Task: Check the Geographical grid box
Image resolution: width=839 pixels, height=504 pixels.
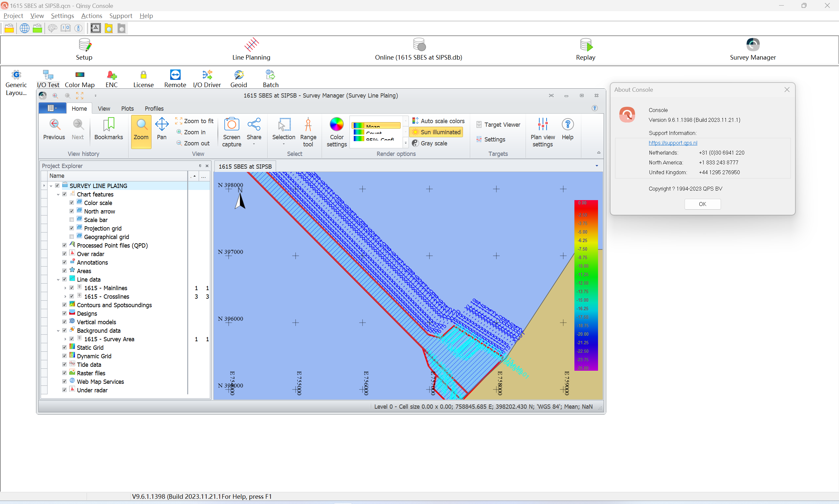Action: [71, 237]
